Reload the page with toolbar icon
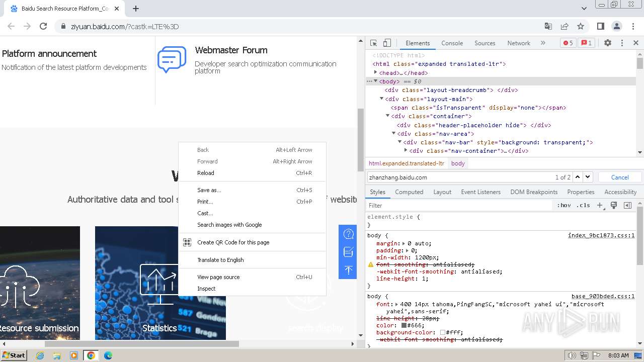This screenshot has width=644, height=362. [43, 26]
